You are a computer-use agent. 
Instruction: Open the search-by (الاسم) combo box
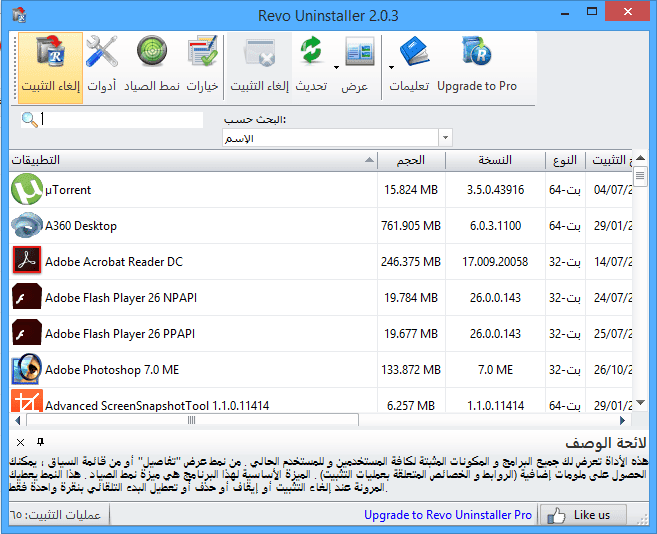(337, 138)
